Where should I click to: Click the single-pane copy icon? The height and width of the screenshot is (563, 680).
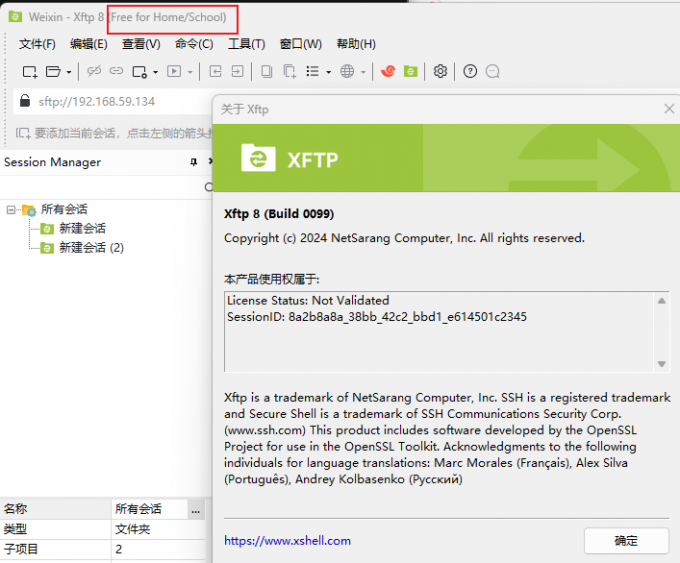(x=266, y=71)
